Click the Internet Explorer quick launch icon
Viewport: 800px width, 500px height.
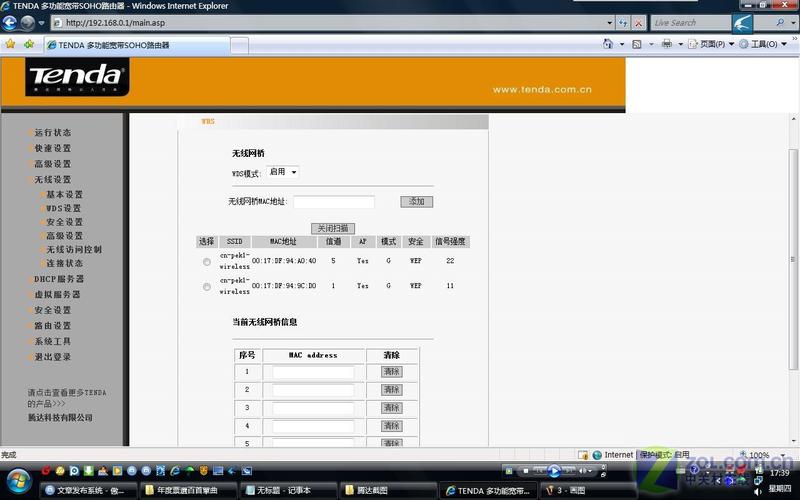(174, 471)
